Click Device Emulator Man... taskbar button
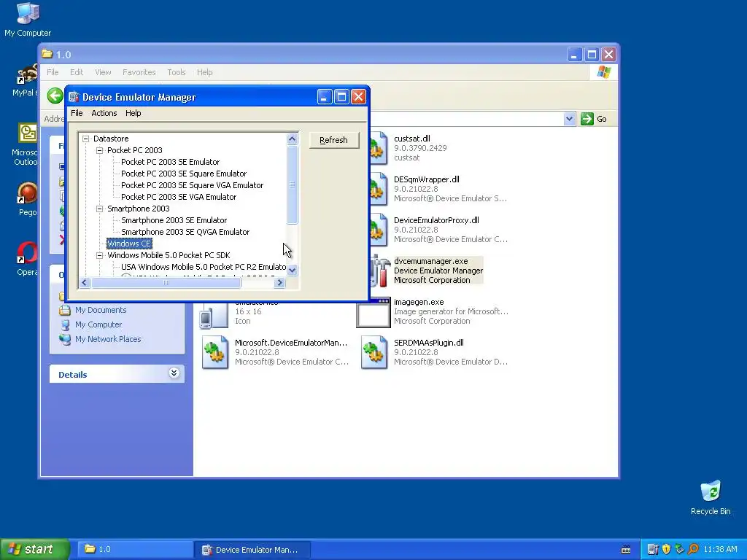 (252, 550)
